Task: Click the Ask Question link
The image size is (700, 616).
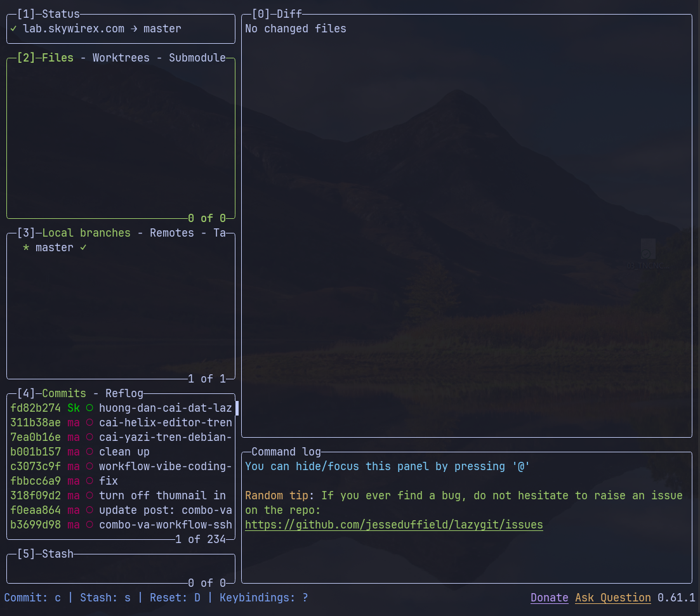Action: pyautogui.click(x=612, y=598)
